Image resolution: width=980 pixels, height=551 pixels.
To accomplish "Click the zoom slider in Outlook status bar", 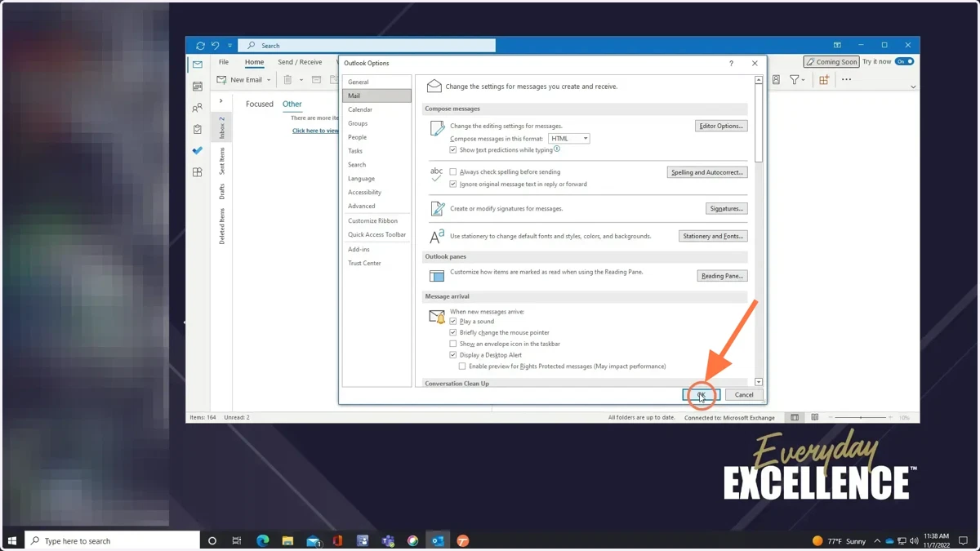I will coord(862,417).
